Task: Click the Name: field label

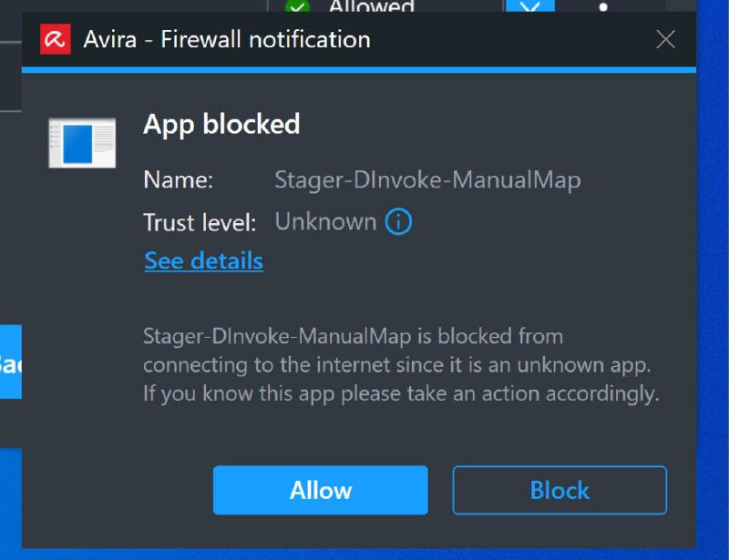Action: (x=178, y=180)
